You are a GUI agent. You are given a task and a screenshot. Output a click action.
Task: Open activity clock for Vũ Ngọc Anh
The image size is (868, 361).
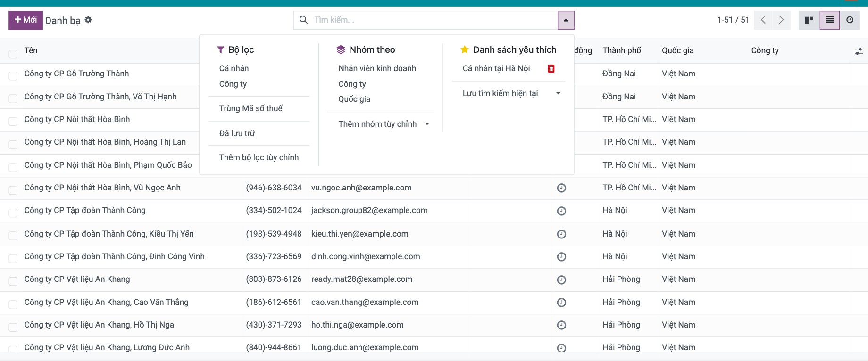pos(561,188)
